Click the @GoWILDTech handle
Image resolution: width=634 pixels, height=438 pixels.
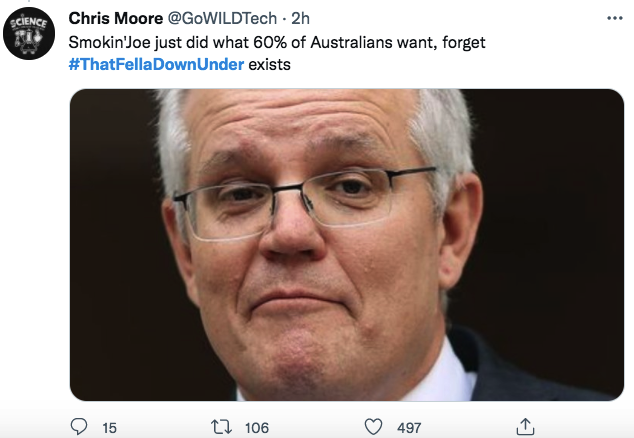tap(222, 18)
